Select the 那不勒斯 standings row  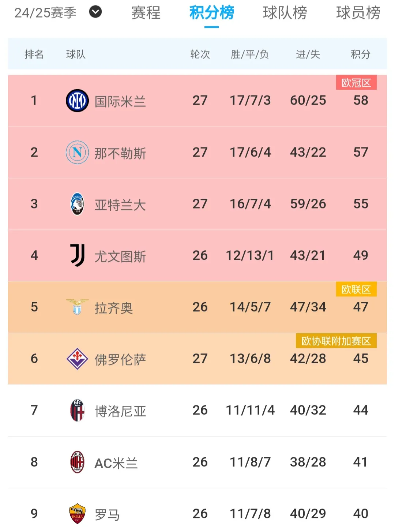[197, 152]
